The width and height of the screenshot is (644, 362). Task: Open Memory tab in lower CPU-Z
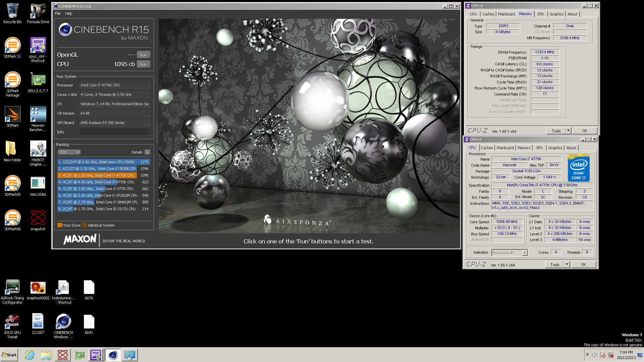point(524,148)
